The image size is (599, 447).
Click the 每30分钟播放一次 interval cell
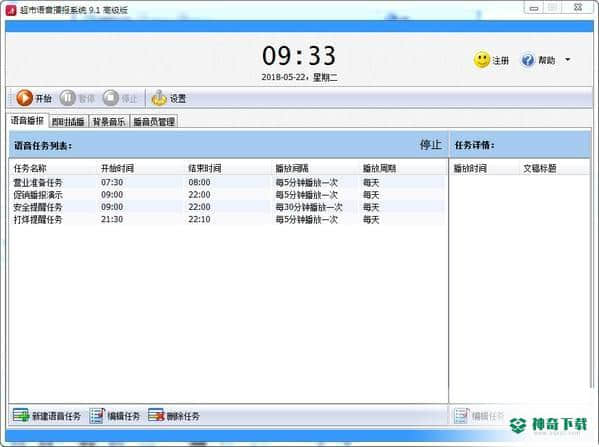pyautogui.click(x=309, y=207)
